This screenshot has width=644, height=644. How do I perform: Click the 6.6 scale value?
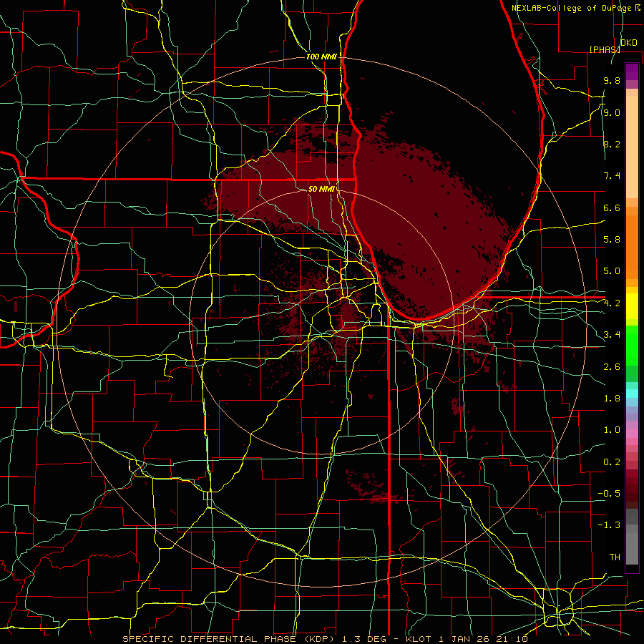click(612, 208)
